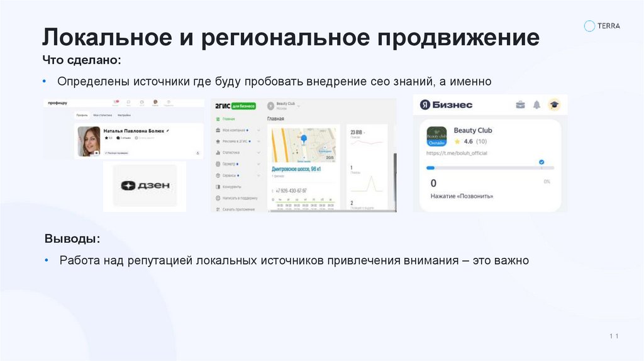Click the Нажатие «Позвонить» label

[462, 196]
